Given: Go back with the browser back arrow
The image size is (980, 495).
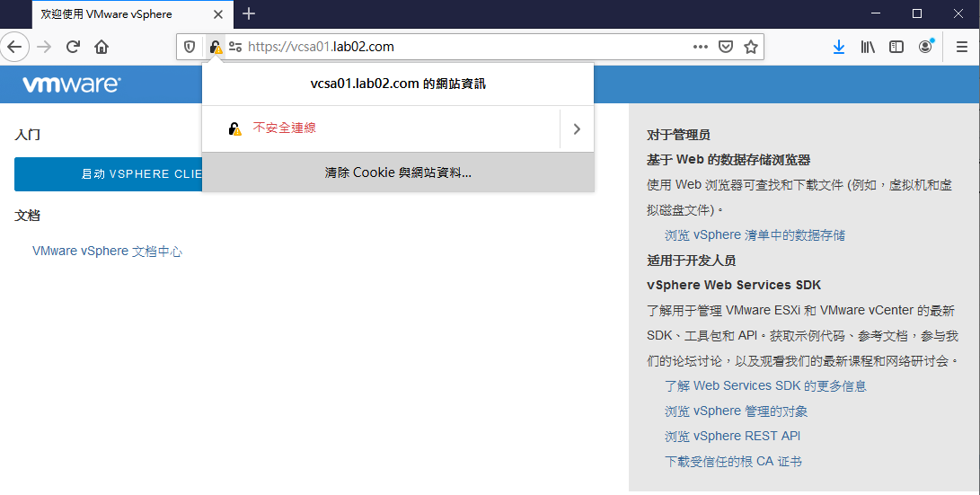Looking at the screenshot, I should 14,47.
